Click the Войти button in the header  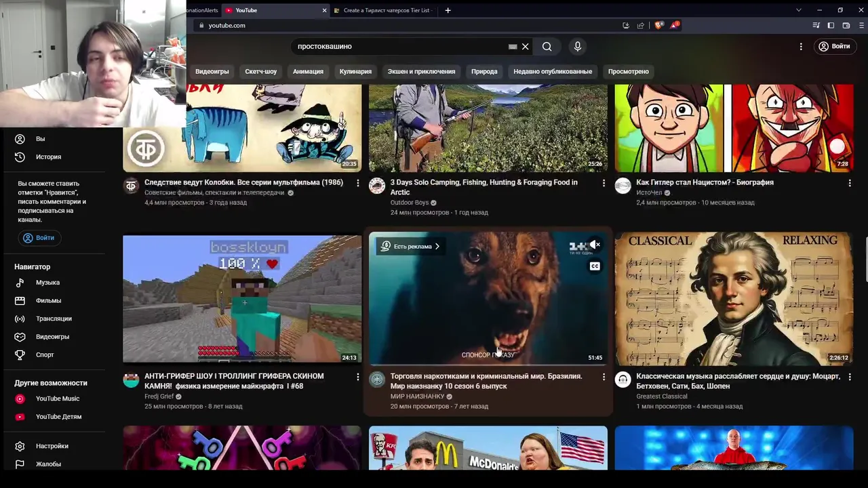(834, 47)
